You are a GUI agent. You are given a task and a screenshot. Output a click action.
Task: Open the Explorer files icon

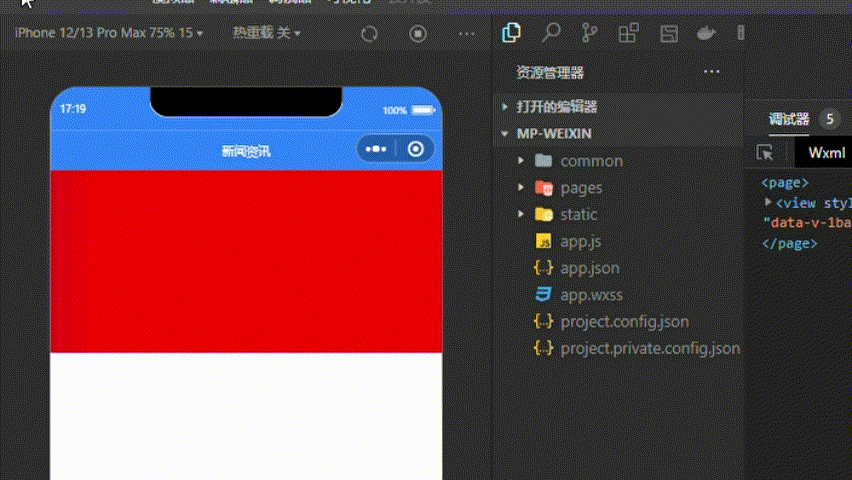511,33
